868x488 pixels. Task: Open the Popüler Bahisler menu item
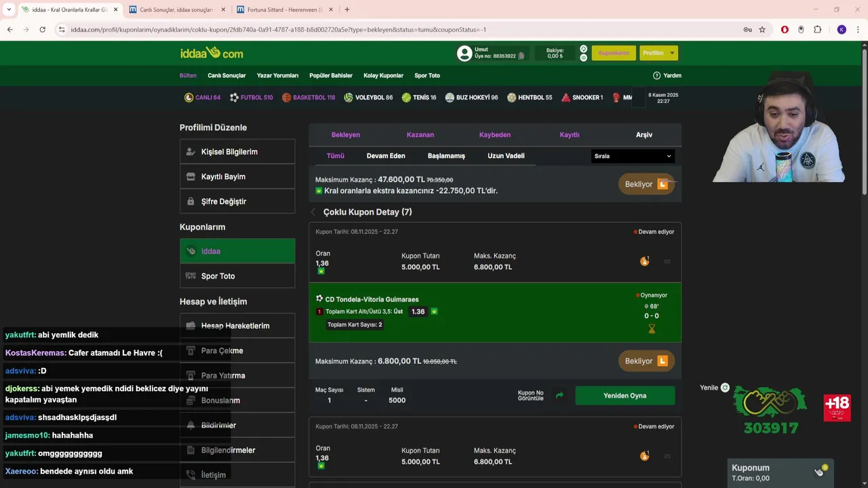(x=331, y=75)
